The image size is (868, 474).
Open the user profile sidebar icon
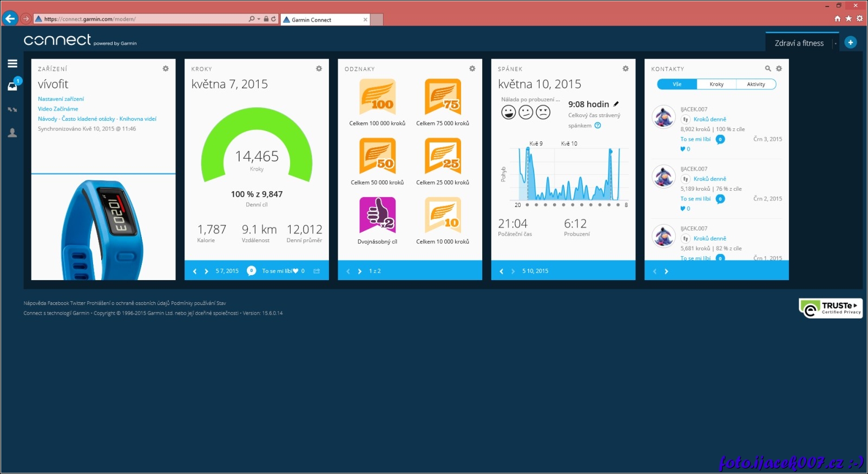pyautogui.click(x=12, y=133)
